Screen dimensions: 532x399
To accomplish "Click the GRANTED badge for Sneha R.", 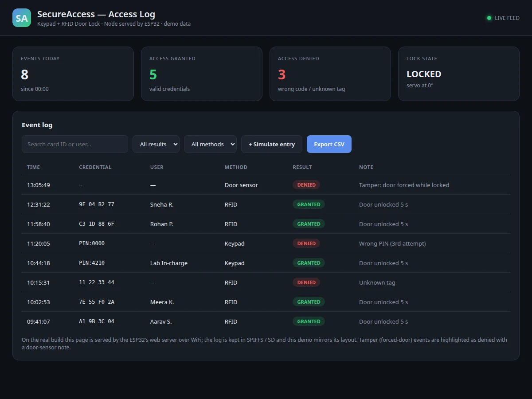I will (x=309, y=204).
